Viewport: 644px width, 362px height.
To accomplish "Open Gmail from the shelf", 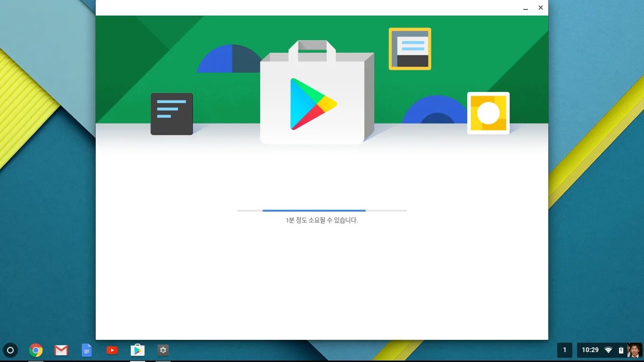I will (61, 350).
